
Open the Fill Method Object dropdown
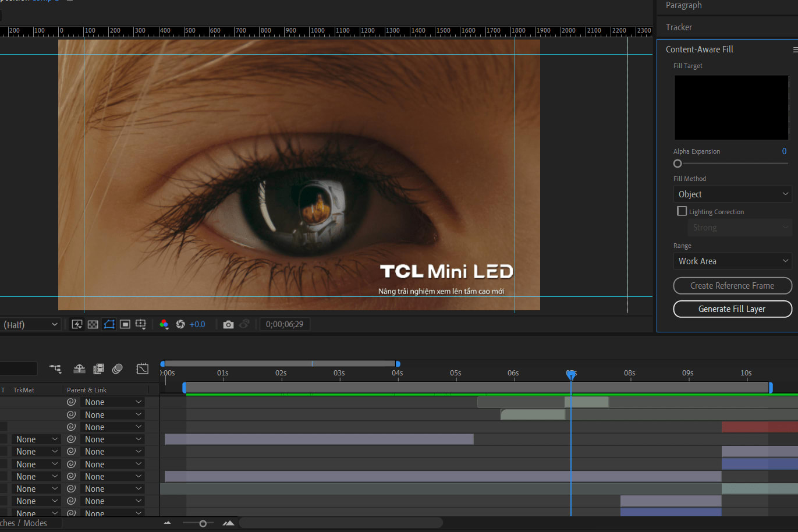pos(732,194)
